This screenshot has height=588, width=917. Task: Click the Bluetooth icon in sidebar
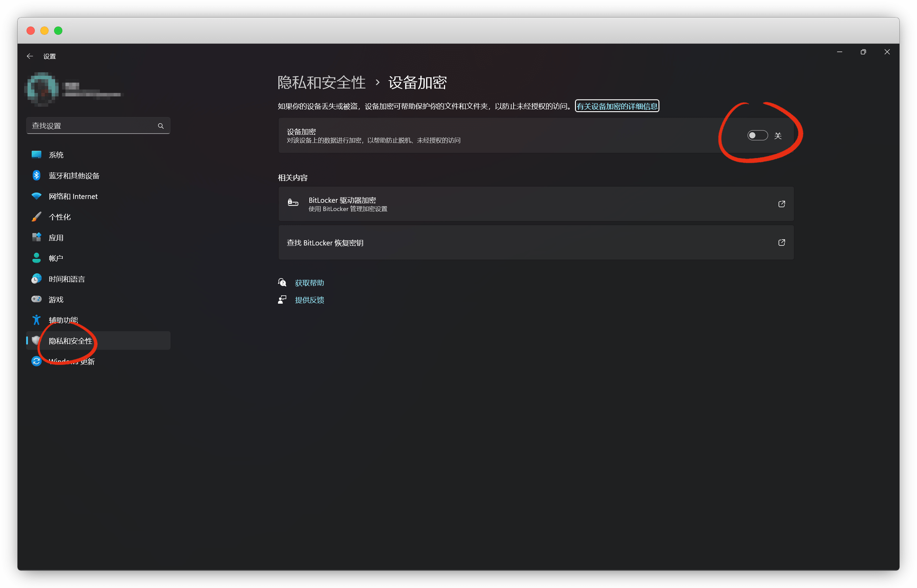pos(36,175)
